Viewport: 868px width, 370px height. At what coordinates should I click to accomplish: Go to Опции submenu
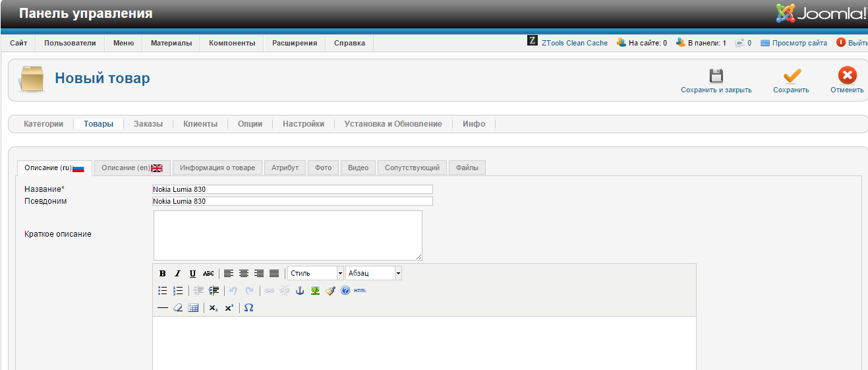pos(250,124)
